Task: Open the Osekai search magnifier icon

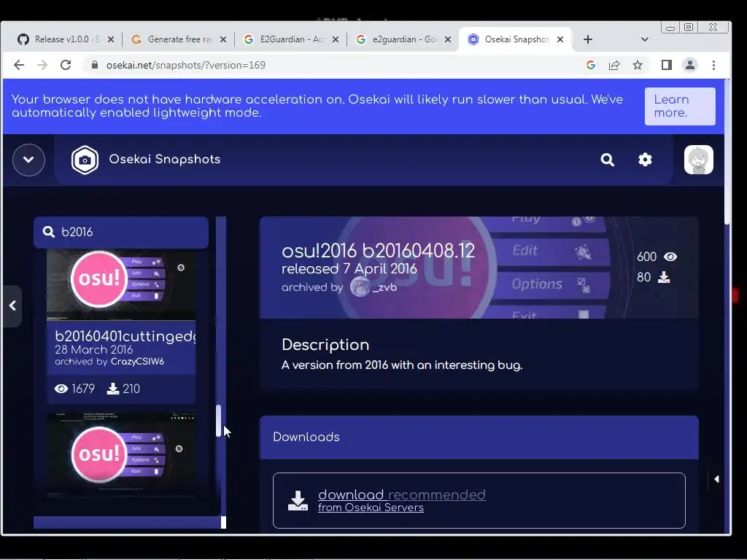Action: coord(608,160)
